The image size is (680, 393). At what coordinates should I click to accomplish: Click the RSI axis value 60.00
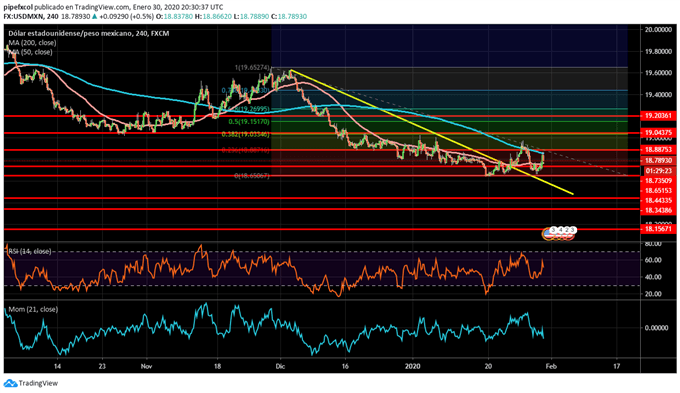[653, 260]
